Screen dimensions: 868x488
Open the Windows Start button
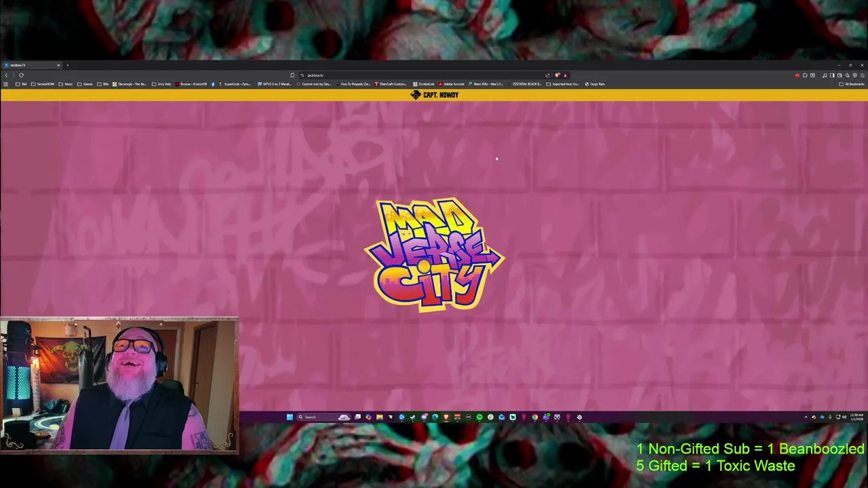[x=290, y=417]
